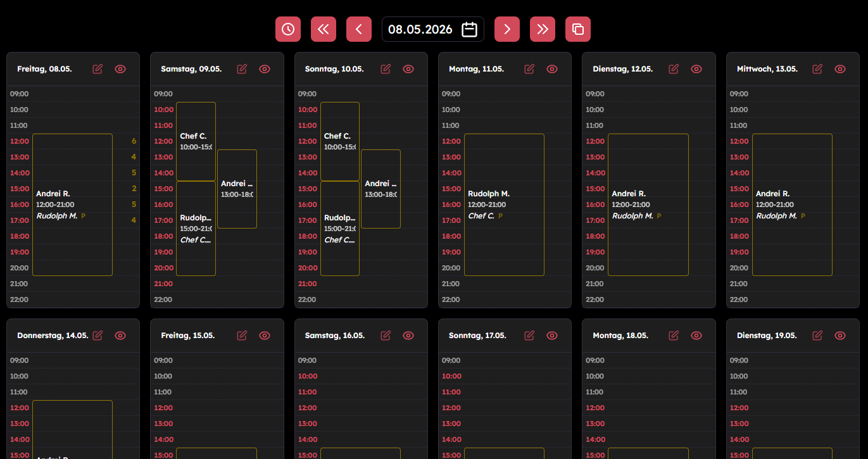Edit the Sonntag, 17.05. schedule
Screen dimensions: 868x459
coord(529,336)
